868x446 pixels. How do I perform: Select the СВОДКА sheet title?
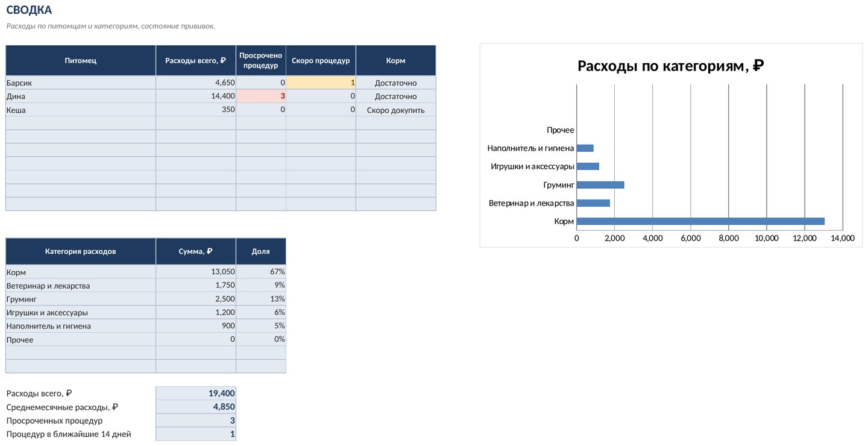click(x=29, y=10)
